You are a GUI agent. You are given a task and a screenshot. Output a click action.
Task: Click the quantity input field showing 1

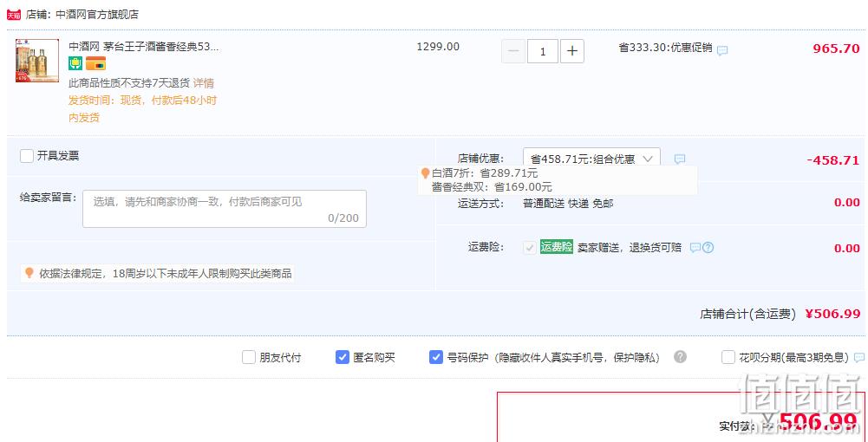(x=543, y=51)
